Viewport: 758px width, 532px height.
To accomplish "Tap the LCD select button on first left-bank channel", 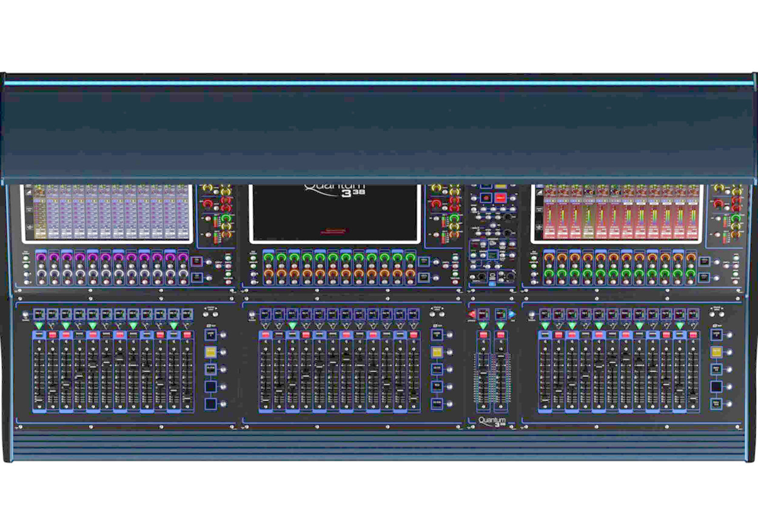I will pos(39,314).
